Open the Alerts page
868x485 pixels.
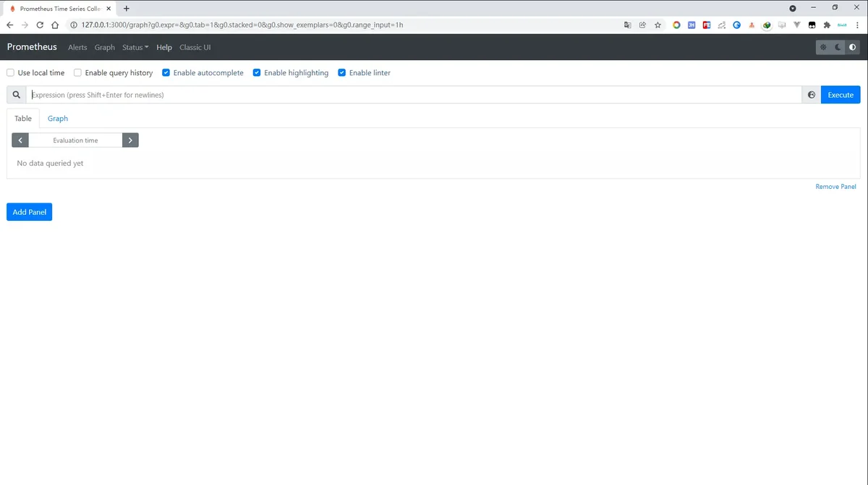click(77, 47)
